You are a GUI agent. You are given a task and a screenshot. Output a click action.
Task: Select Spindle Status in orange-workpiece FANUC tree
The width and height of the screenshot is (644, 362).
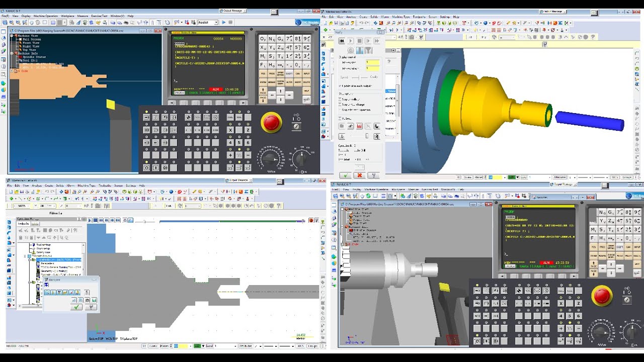[34, 57]
